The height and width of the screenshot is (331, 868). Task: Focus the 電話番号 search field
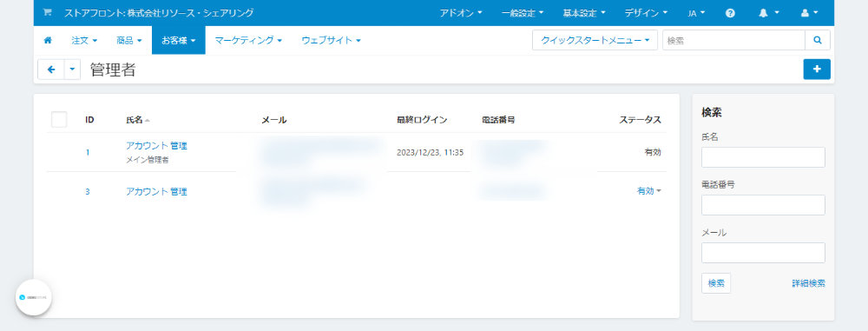763,204
